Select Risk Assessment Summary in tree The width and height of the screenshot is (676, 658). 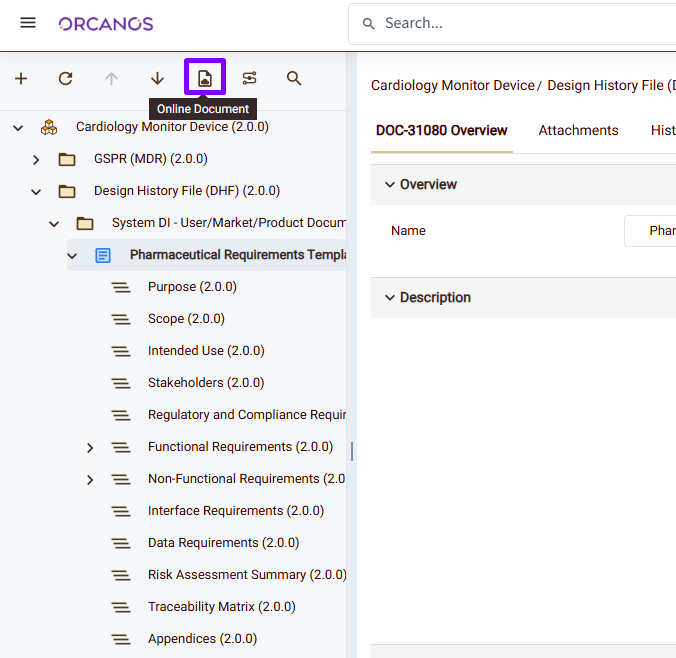tap(226, 575)
